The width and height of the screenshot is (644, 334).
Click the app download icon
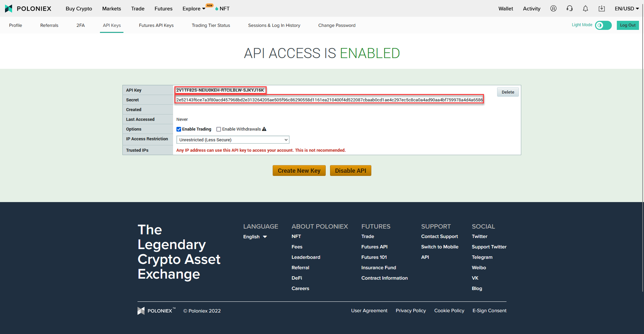[601, 8]
